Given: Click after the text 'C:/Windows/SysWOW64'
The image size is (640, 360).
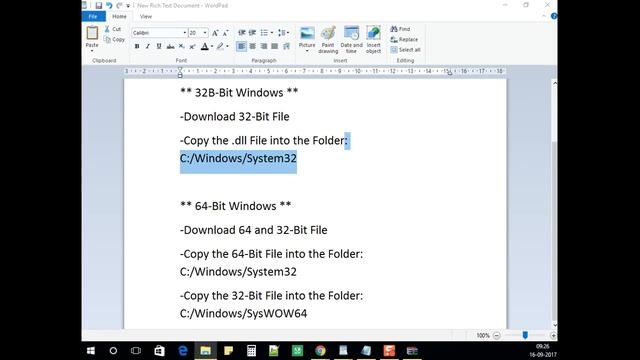Looking at the screenshot, I should point(308,313).
